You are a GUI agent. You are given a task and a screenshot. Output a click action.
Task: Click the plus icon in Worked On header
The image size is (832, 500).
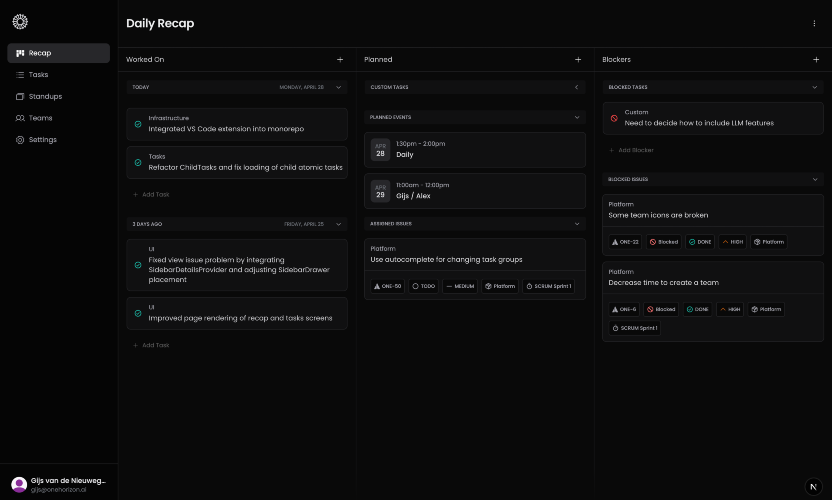click(x=340, y=60)
